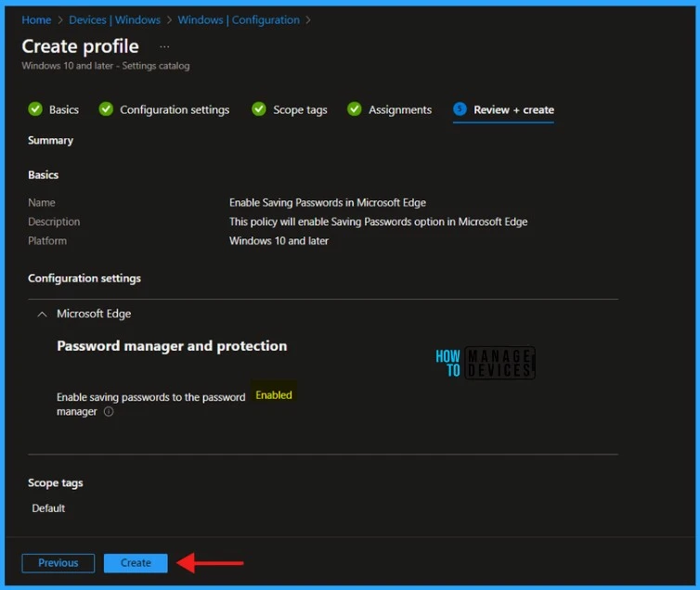The height and width of the screenshot is (590, 700).
Task: Click the platform value 'Windows 10 and later'
Action: coord(279,241)
